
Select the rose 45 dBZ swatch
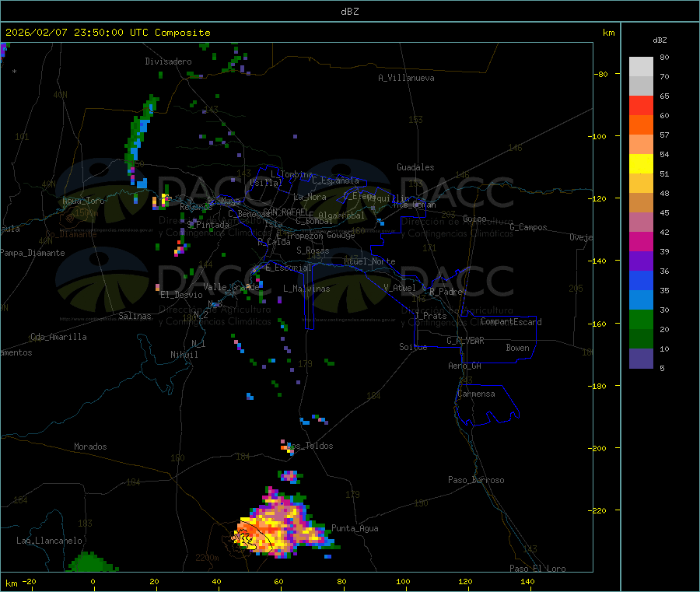click(x=641, y=222)
